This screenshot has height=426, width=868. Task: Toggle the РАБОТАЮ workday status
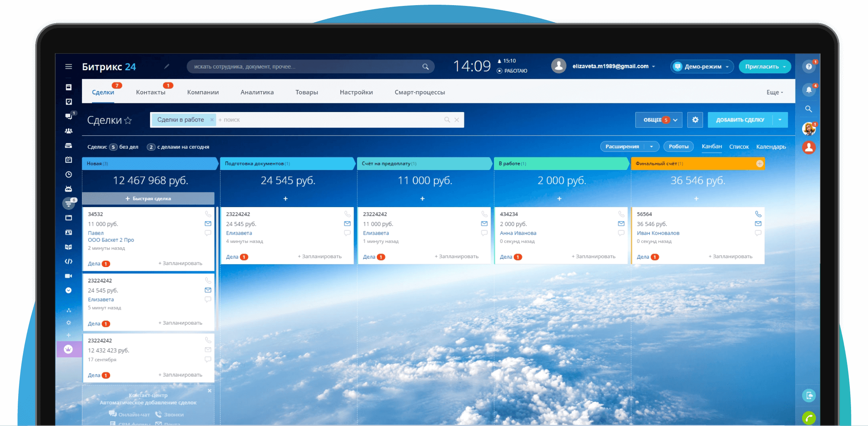512,71
